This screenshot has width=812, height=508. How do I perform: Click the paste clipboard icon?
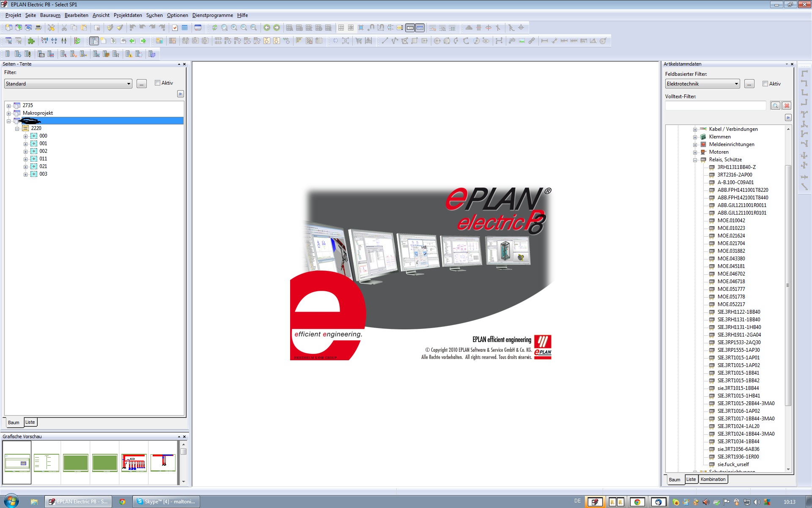(84, 28)
